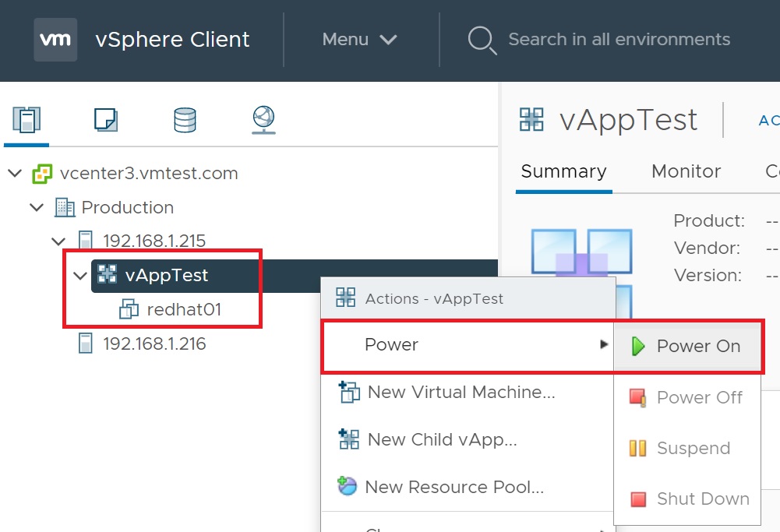Select Power On in the submenu
780x532 pixels.
pyautogui.click(x=687, y=346)
